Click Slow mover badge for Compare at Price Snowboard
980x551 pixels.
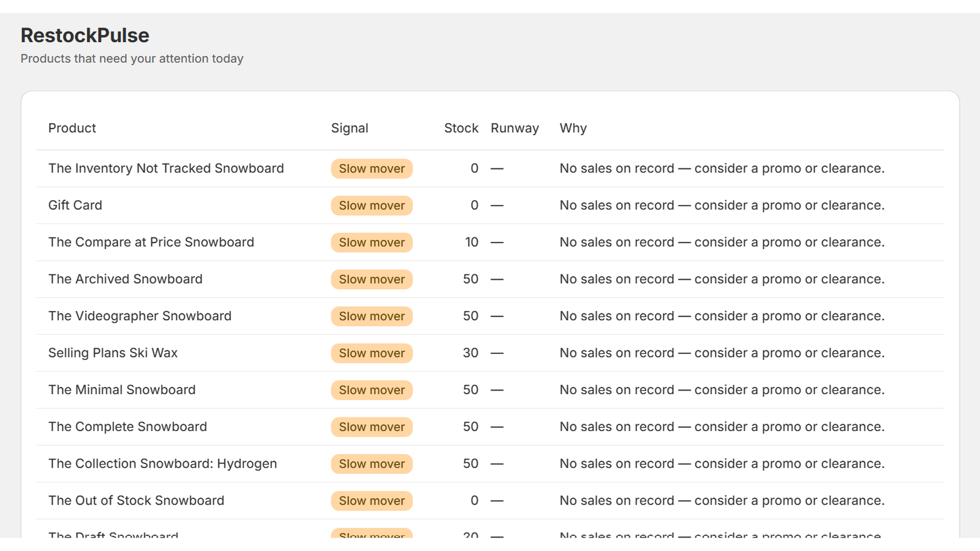tap(372, 242)
